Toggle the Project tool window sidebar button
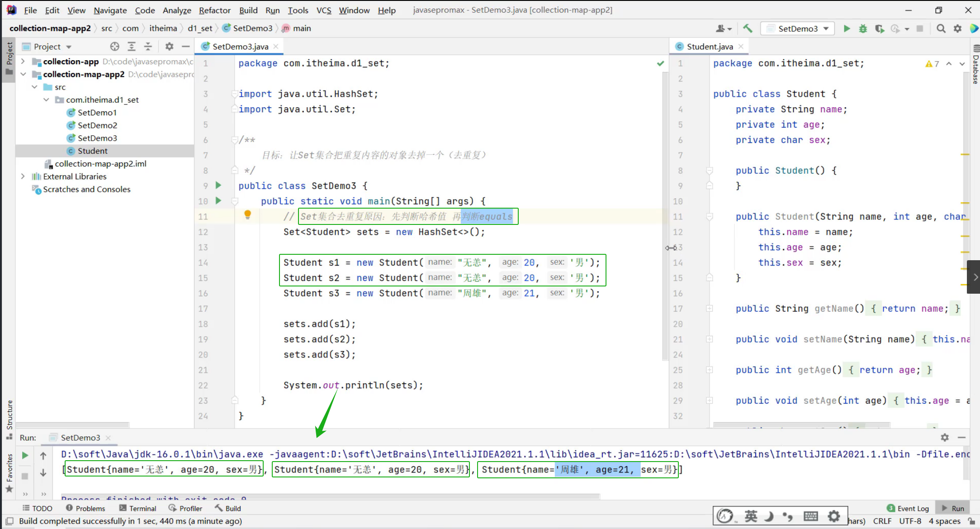The height and width of the screenshot is (529, 980). coord(9,59)
